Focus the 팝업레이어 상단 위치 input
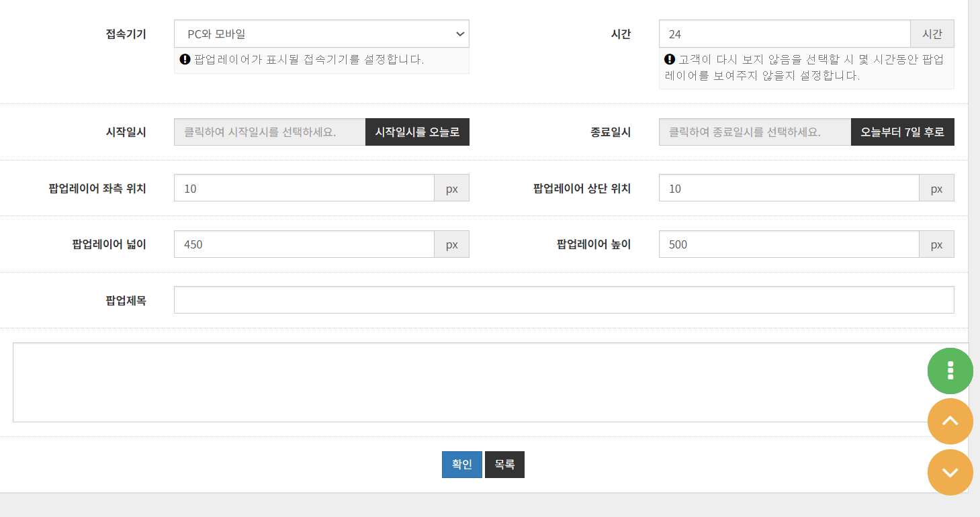 coord(789,188)
